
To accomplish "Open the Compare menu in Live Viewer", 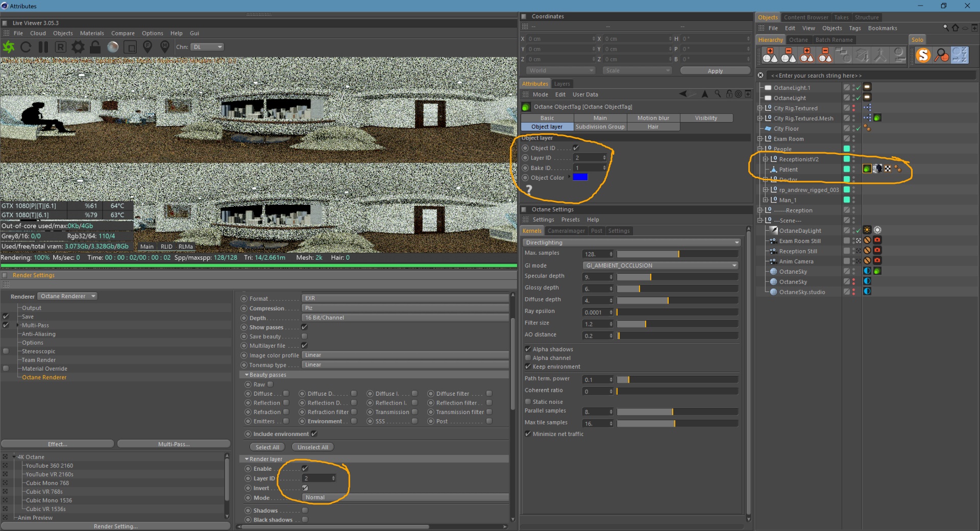I will tap(123, 33).
